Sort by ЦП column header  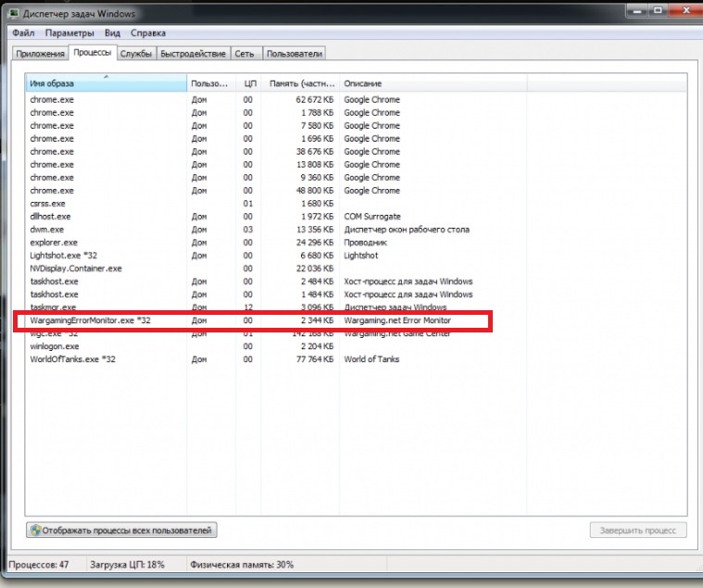(248, 83)
